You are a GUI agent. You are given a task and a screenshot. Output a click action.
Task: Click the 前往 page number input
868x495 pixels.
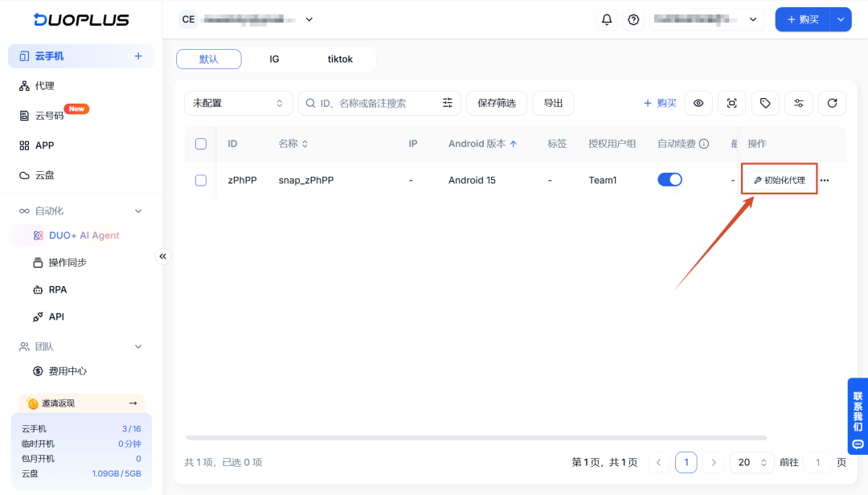(x=817, y=462)
